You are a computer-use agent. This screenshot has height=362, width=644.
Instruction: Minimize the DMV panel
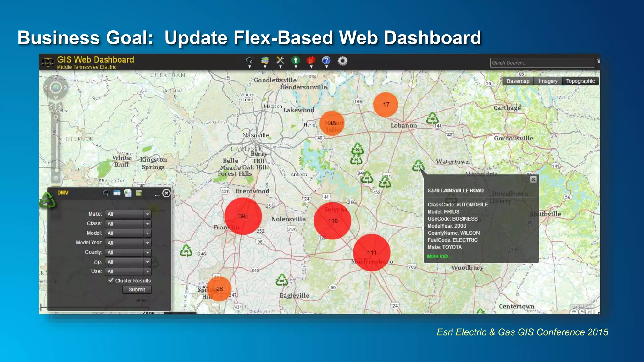[x=157, y=195]
